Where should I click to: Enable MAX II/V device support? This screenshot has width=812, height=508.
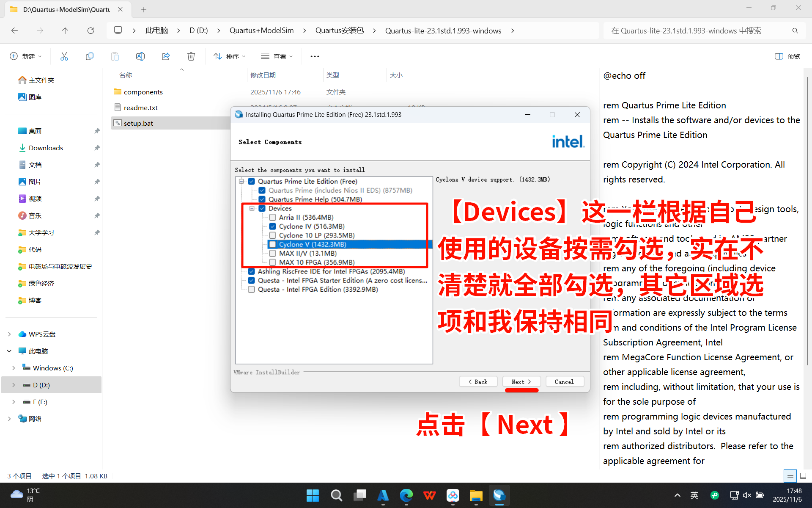[x=273, y=253]
